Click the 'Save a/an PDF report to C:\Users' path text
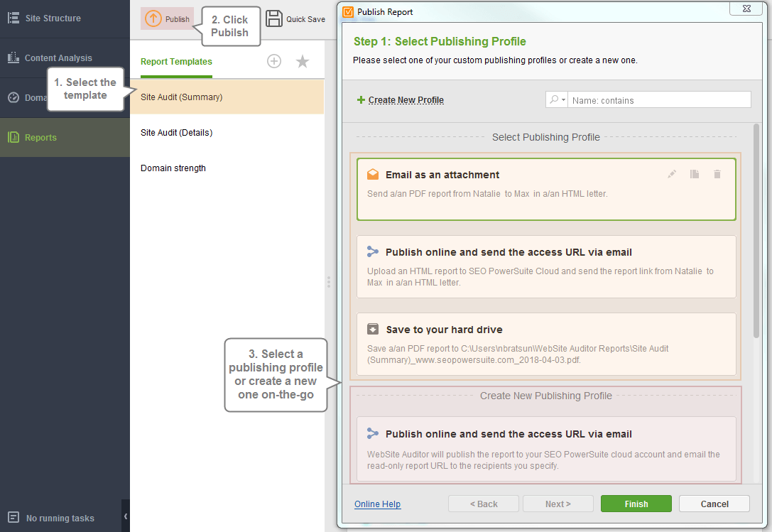The image size is (772, 532). pos(518,354)
